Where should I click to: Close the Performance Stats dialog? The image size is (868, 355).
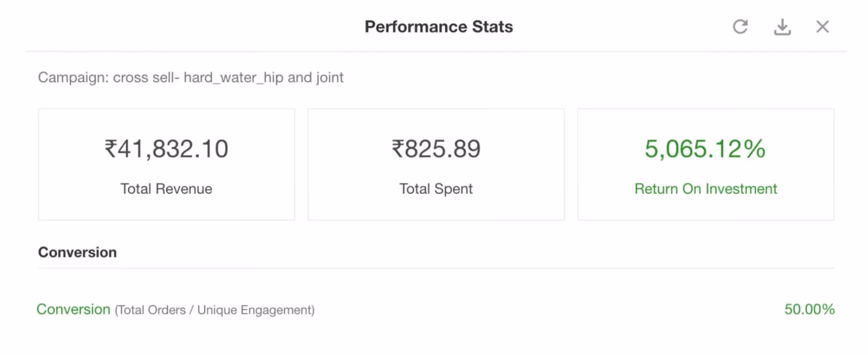click(x=822, y=27)
